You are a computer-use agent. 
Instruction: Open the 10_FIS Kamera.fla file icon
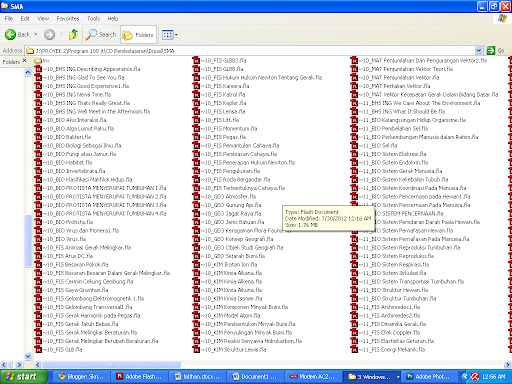[196, 86]
